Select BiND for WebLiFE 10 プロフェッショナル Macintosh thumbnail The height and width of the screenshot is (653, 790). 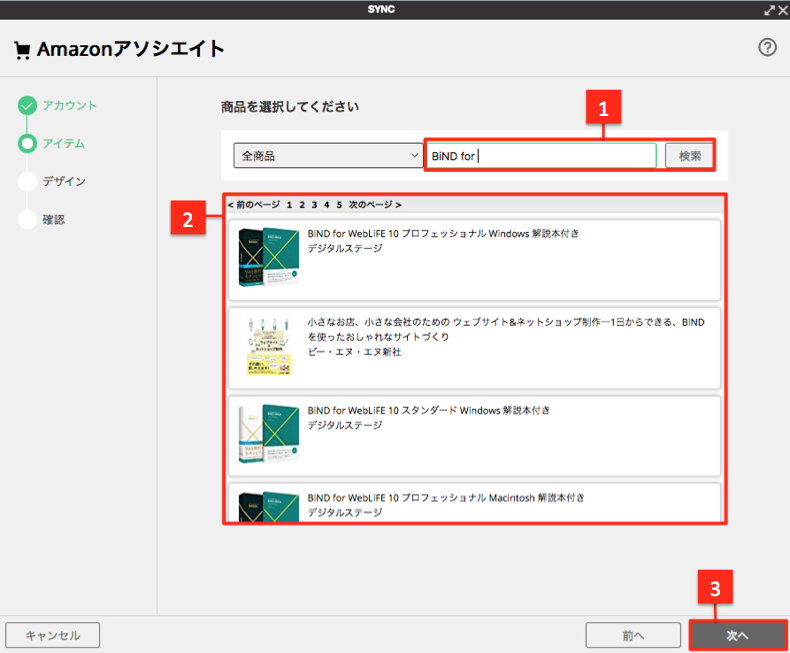click(269, 507)
